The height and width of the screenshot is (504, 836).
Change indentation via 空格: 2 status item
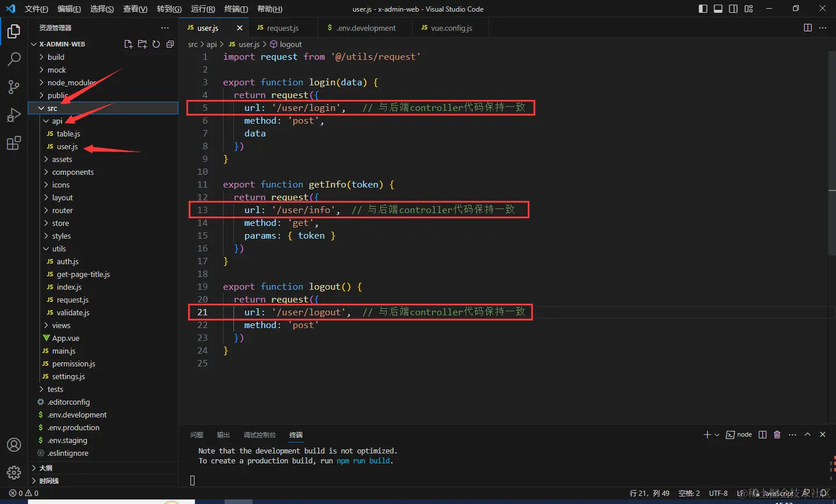click(x=689, y=493)
